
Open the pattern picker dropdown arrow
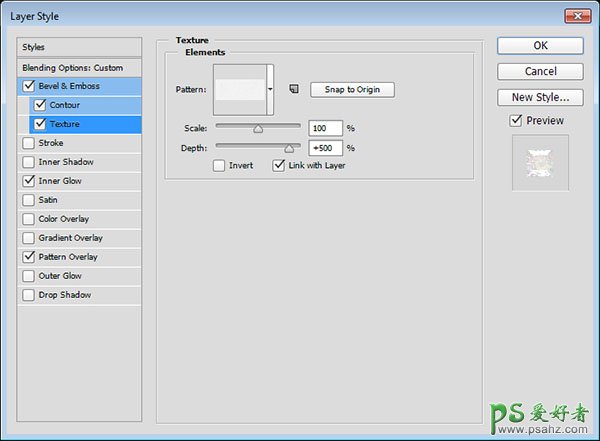coord(270,89)
